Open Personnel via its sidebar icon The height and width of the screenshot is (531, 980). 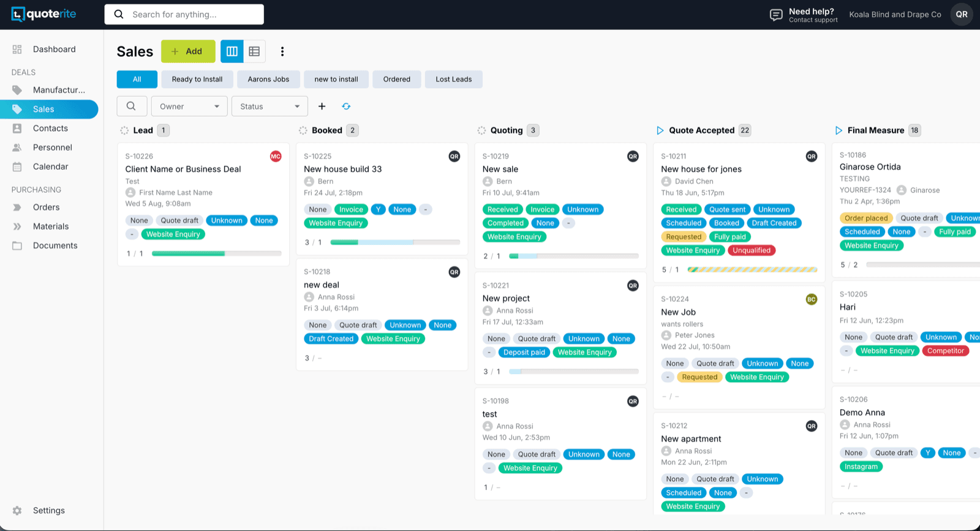pyautogui.click(x=17, y=148)
